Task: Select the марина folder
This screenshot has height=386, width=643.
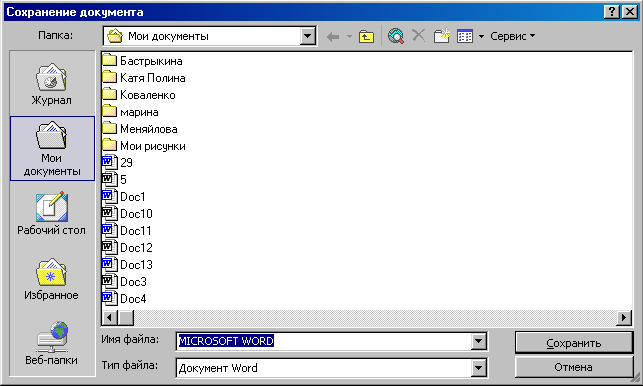Action: click(x=130, y=112)
